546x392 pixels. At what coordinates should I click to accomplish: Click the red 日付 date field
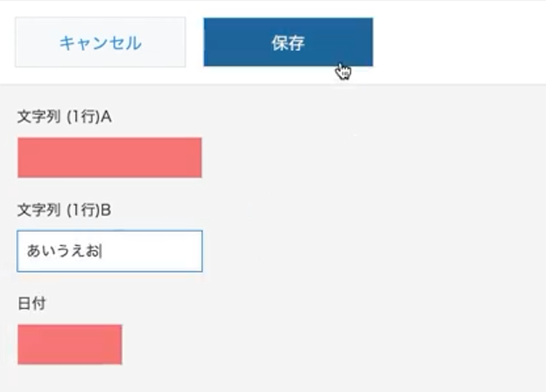coord(70,345)
